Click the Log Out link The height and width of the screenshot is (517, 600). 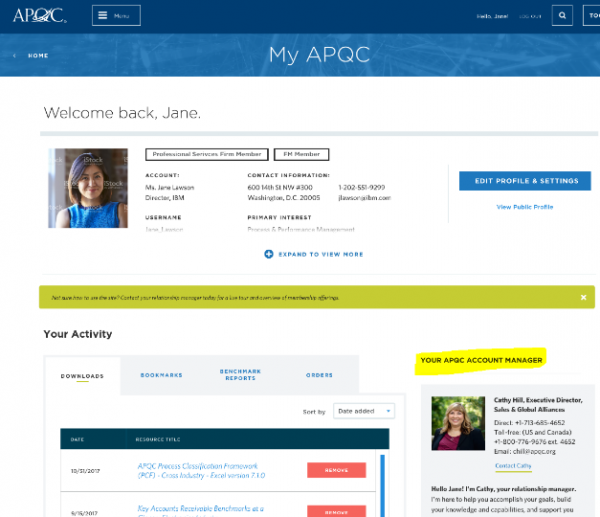530,16
